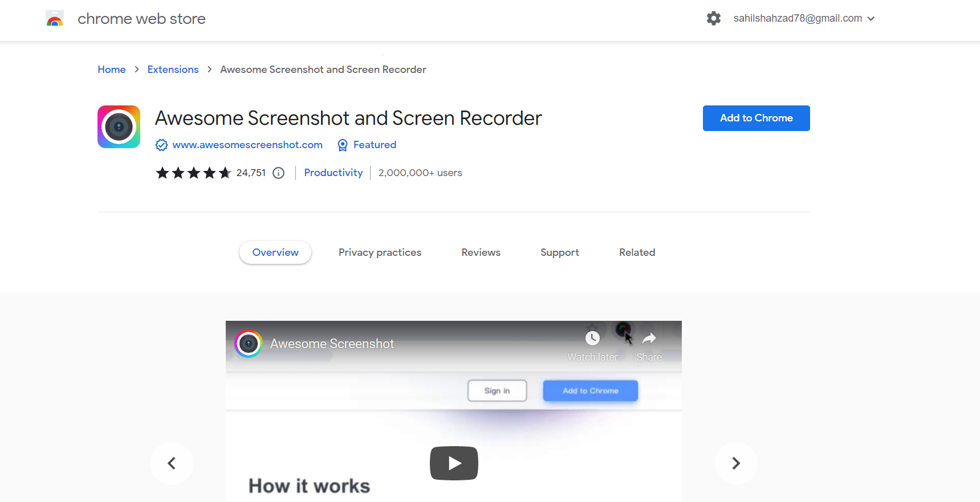Click the verified publisher badge icon
Screen dimensions: 980x502
[161, 145]
